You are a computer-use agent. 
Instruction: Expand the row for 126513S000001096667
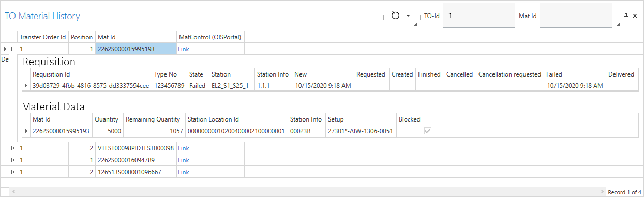[x=13, y=172]
